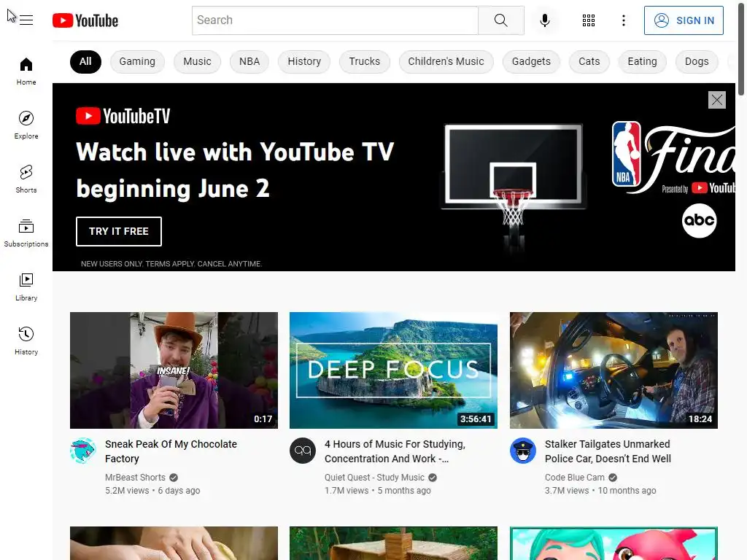
Task: Open the YouTube apps grid
Action: click(589, 20)
